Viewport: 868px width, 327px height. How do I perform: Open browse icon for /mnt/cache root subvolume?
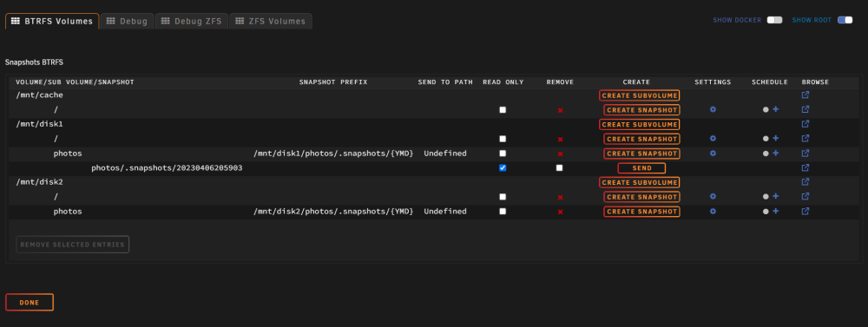tap(806, 109)
